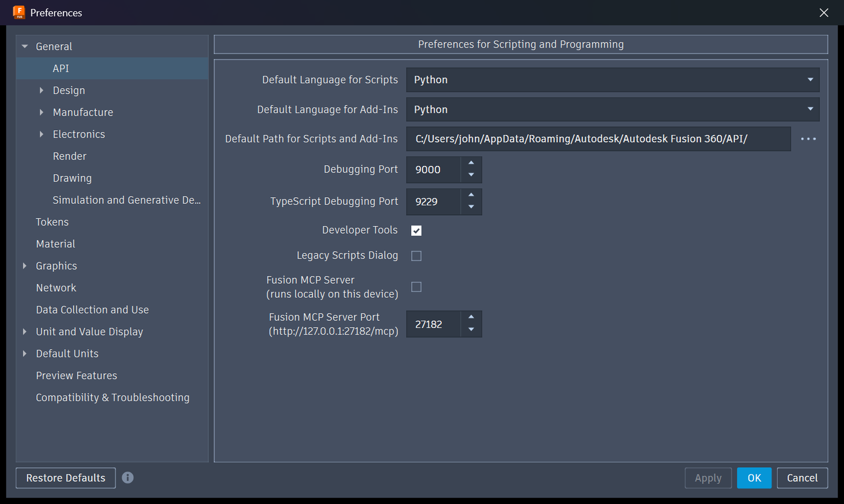Select Simulation and Generative Design item
This screenshot has width=844, height=504.
pyautogui.click(x=127, y=200)
